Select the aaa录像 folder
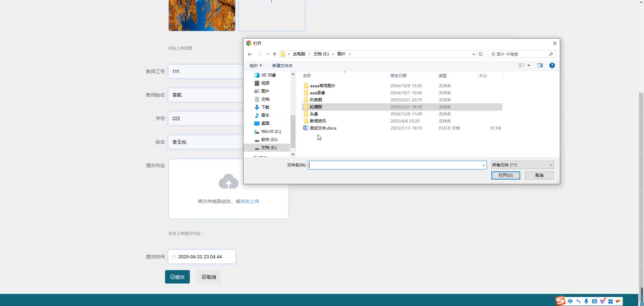This screenshot has width=644, height=306. point(402,93)
